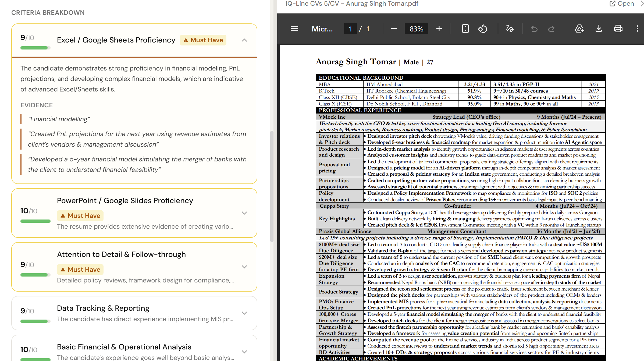Click the VMock Inc company name

point(332,117)
